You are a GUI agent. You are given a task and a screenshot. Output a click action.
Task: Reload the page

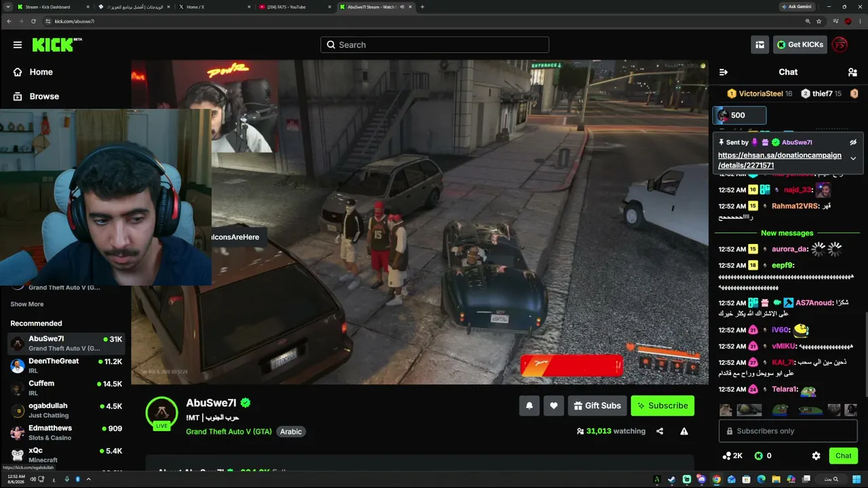coord(33,21)
